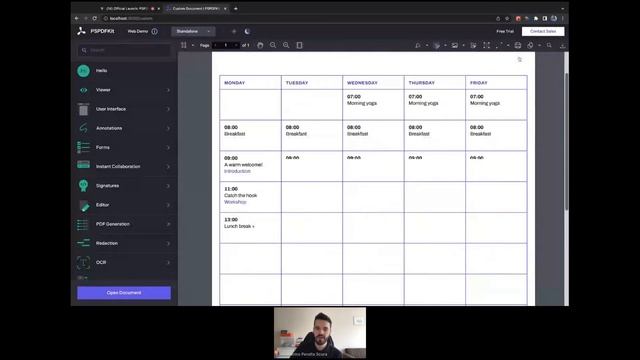Expand the Signatures chevron
640x360 pixels.
pos(168,186)
